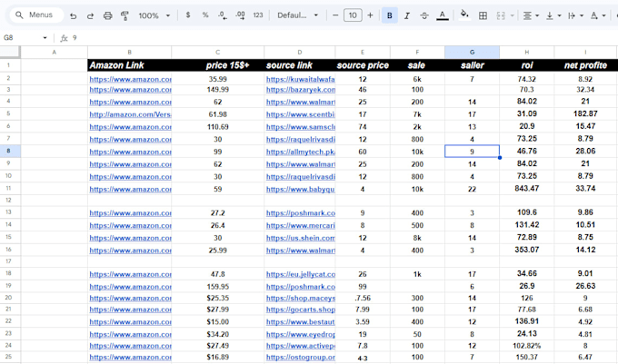The width and height of the screenshot is (618, 364).
Task: Select row 12 header
Action: 8,200
